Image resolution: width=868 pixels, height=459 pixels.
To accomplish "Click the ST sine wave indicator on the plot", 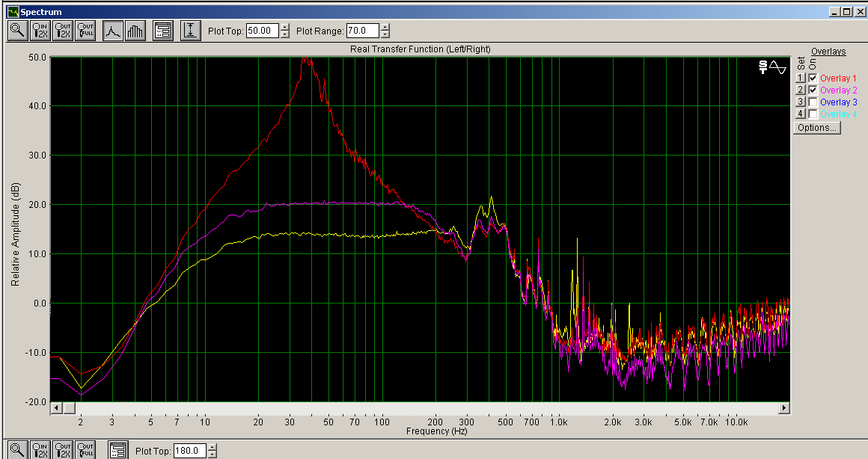I will coord(772,67).
